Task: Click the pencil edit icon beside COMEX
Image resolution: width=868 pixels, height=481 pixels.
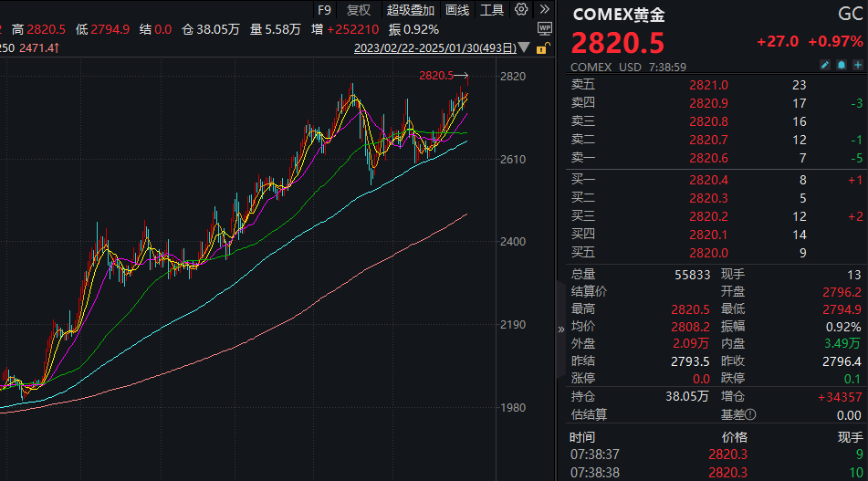Action: (x=825, y=67)
